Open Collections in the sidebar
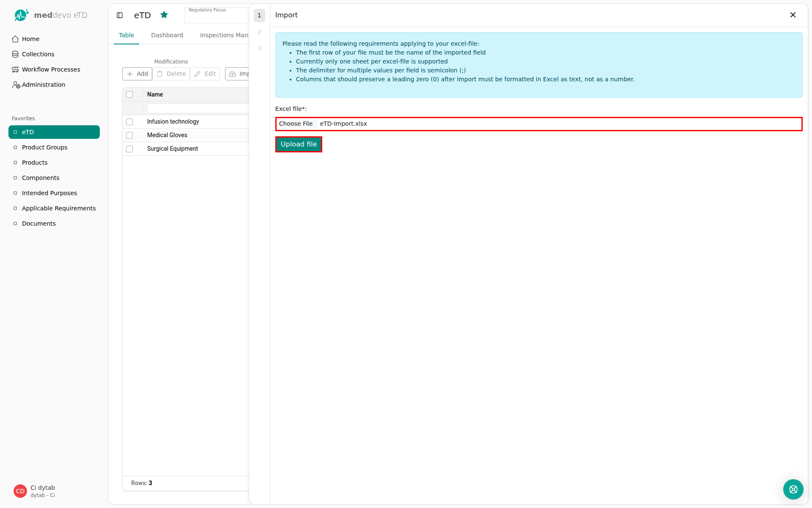 point(38,54)
